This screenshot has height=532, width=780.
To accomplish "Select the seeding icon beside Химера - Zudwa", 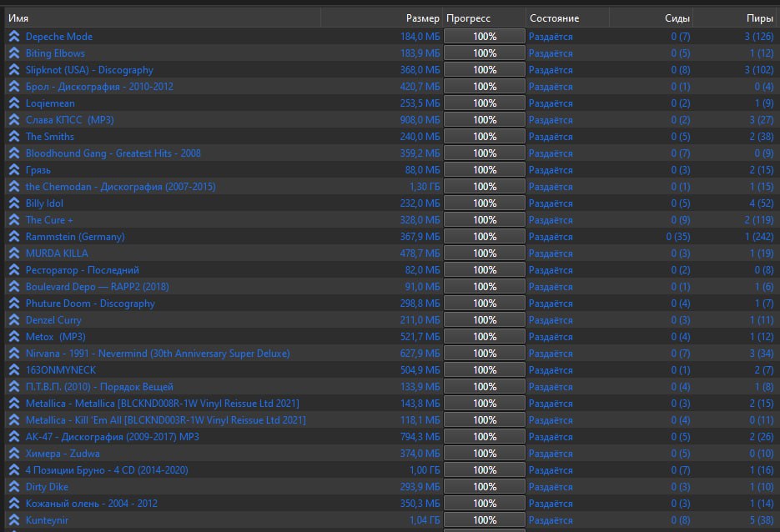I will pyautogui.click(x=14, y=454).
